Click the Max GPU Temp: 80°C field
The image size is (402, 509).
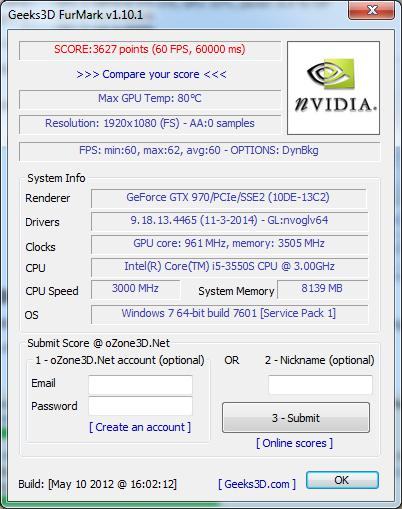(x=150, y=99)
